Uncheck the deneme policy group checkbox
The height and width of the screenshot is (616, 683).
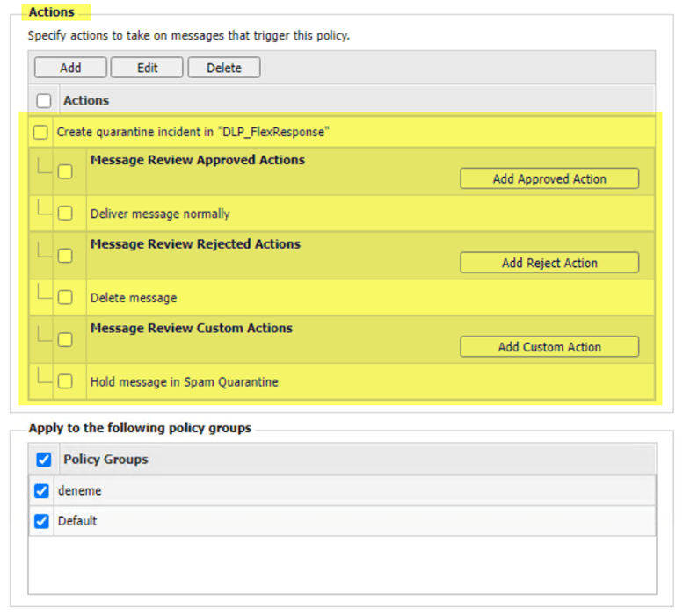click(41, 491)
